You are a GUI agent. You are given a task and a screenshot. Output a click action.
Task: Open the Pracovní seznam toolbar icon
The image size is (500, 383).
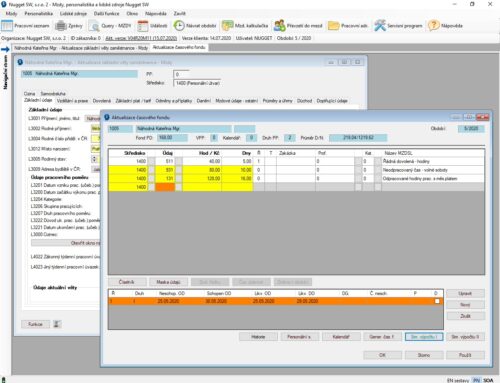tap(7, 26)
